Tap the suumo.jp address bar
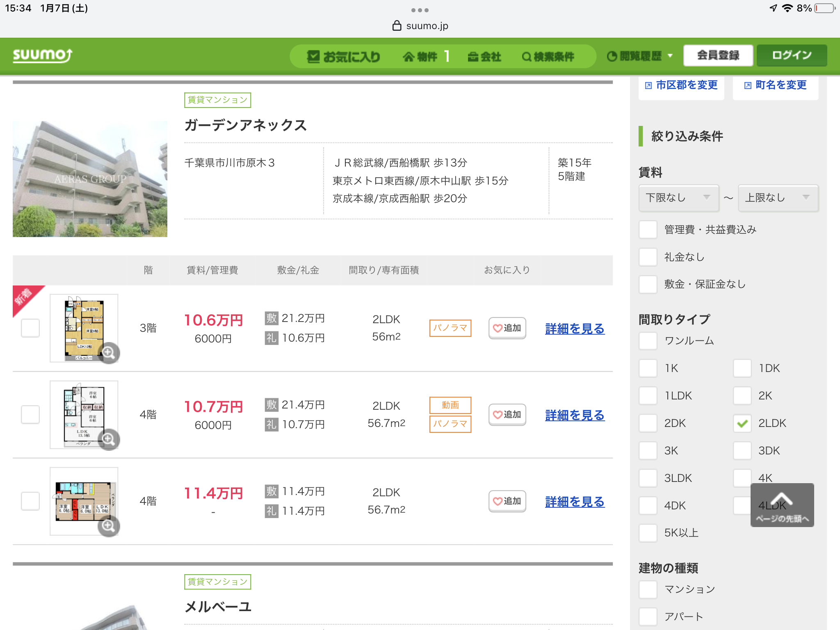 pos(420,26)
